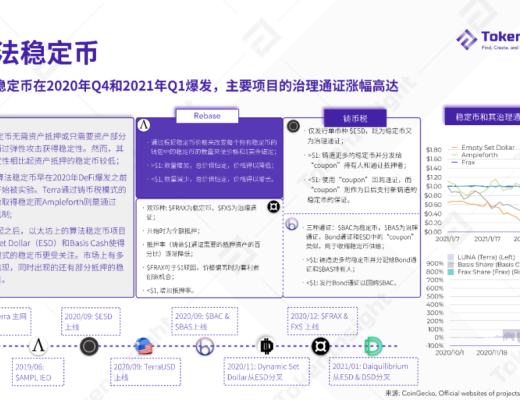Screen dimensions: 520x400
Task: Open the 铸币税 tab label
Action: [x=355, y=118]
